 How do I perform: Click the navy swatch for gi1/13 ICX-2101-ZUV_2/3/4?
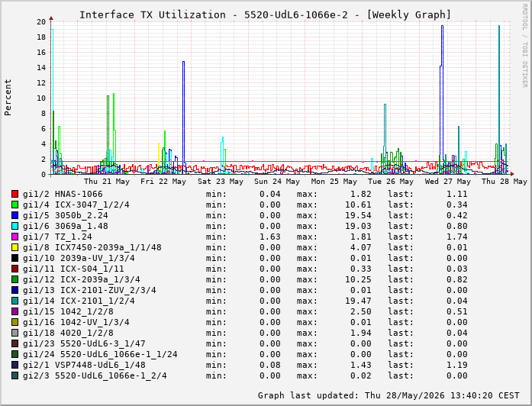pos(15,290)
